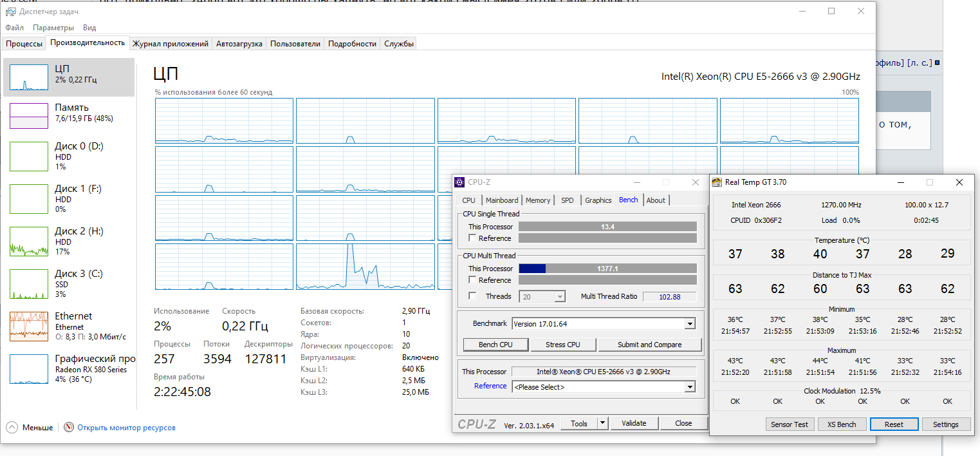Switch to the Процессы tab
Image resolution: width=980 pixels, height=456 pixels.
(24, 44)
